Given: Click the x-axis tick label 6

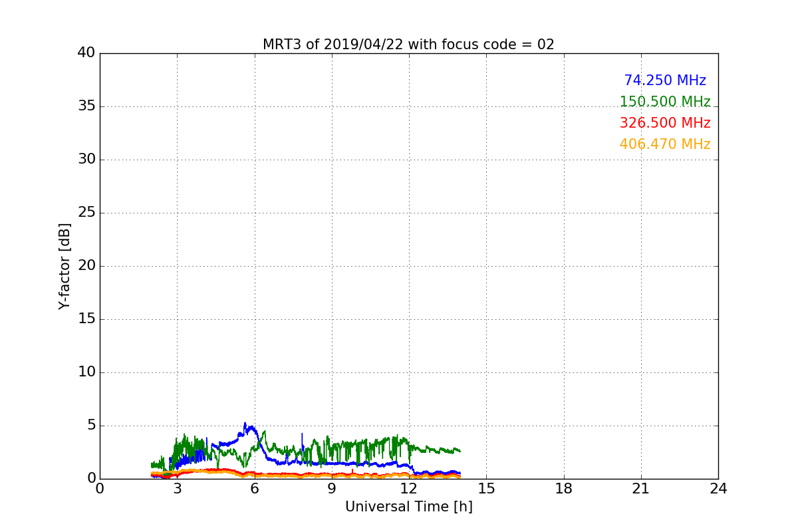Looking at the screenshot, I should pyautogui.click(x=255, y=488).
